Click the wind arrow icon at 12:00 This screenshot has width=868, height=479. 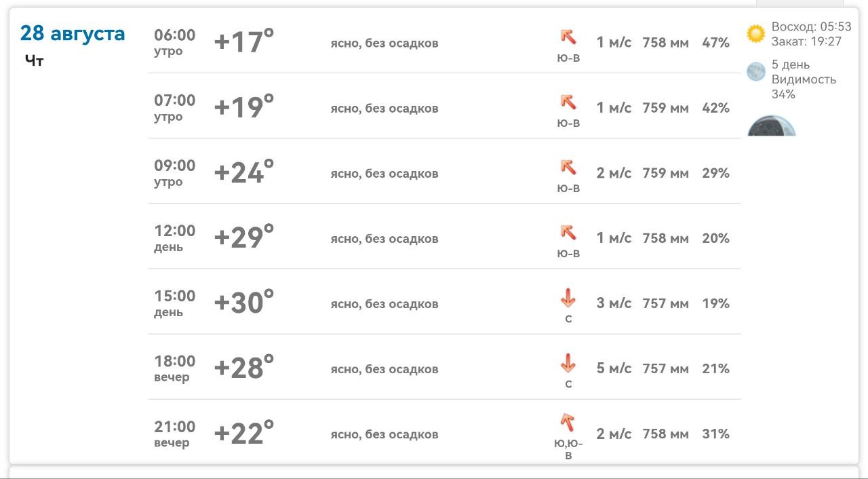tap(568, 232)
